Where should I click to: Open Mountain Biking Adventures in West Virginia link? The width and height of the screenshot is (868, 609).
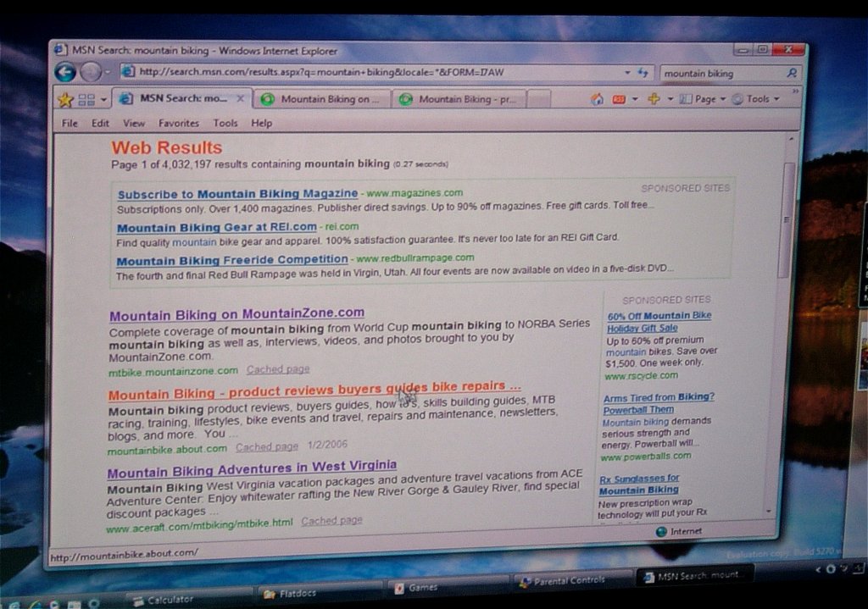252,467
